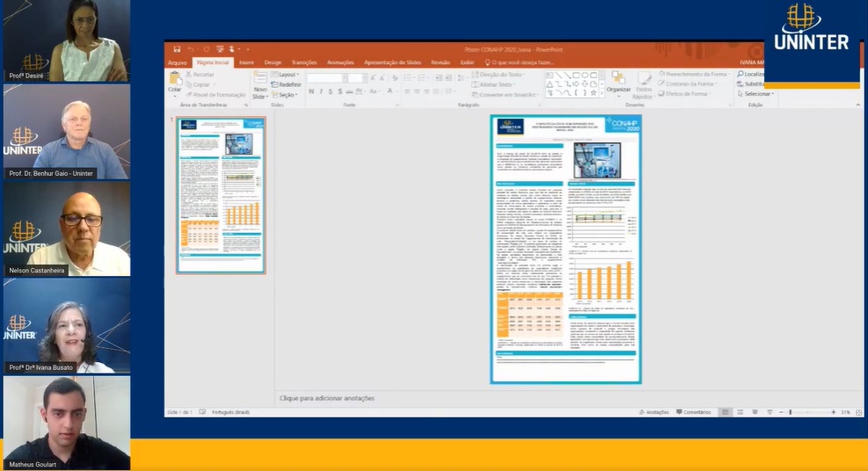Click the Save icon in quick access toolbar
This screenshot has width=868, height=471.
point(178,49)
